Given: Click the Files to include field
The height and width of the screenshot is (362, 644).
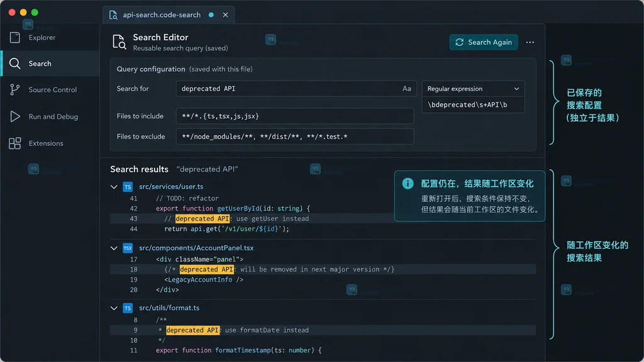Looking at the screenshot, I should 295,116.
